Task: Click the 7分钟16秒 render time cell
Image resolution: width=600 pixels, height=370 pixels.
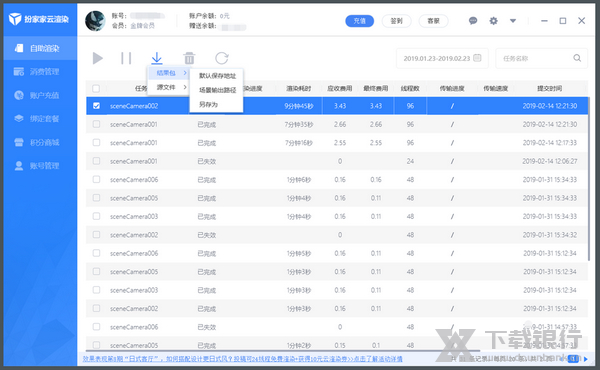Action: pos(299,143)
